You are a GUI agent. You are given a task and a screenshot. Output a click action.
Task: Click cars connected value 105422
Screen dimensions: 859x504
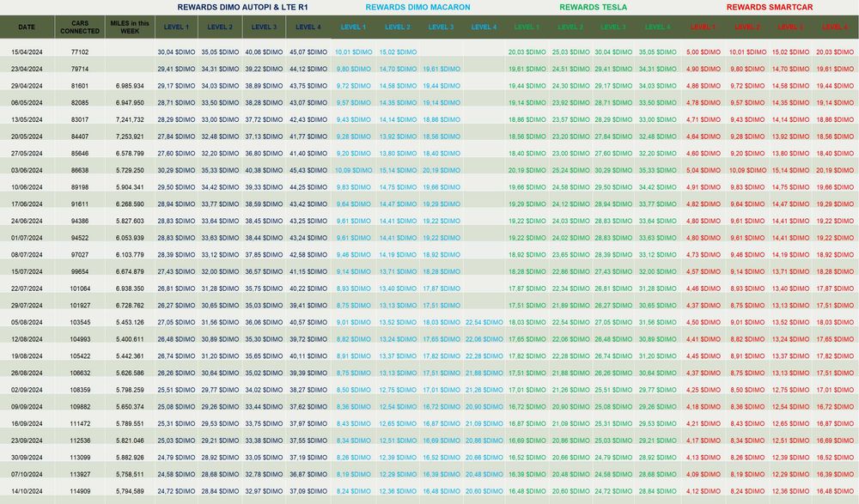click(80, 356)
